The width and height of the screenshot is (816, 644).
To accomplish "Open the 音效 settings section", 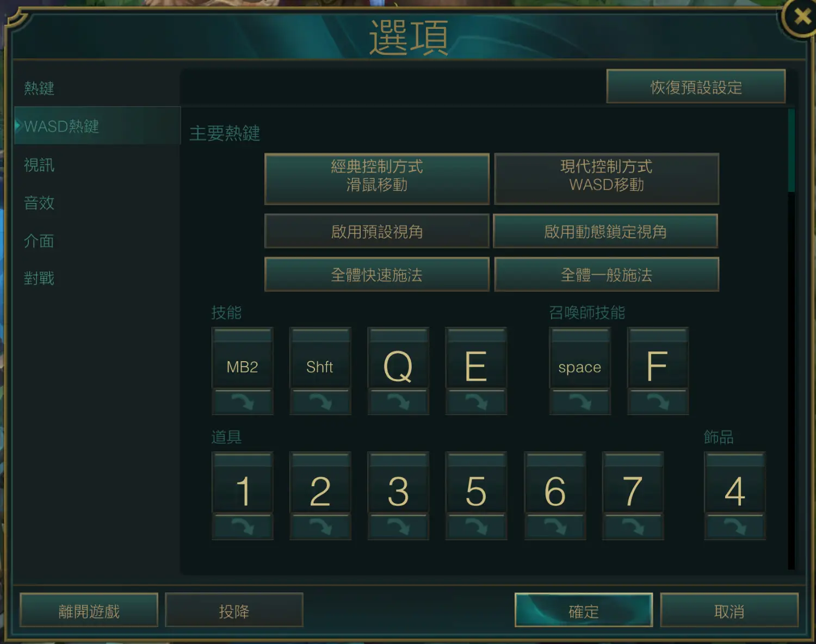I will 39,203.
